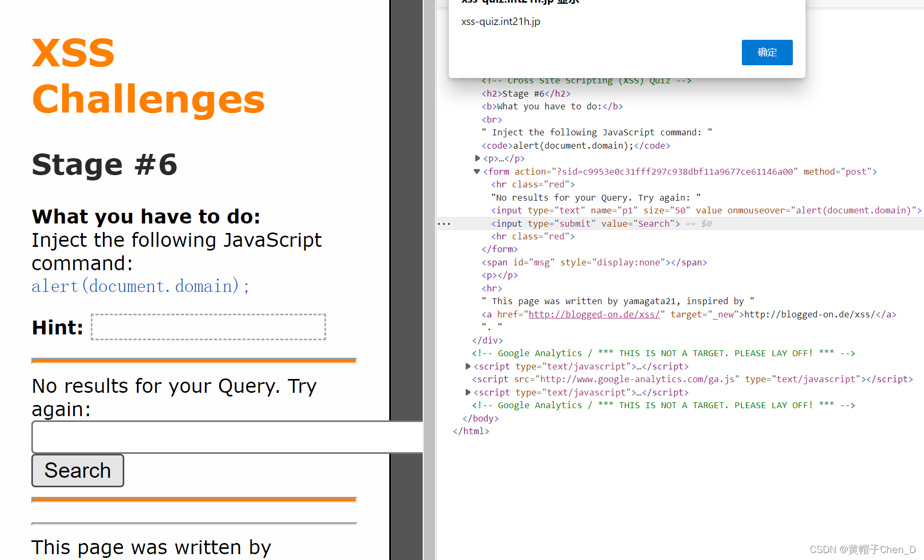Image resolution: width=924 pixels, height=560 pixels.
Task: Select the closing </body> tag row
Action: click(x=481, y=418)
